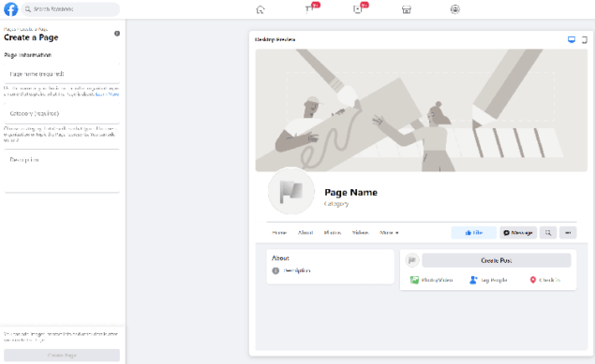Click the small page avatar beside Create Post
This screenshot has width=595, height=364.
click(x=412, y=260)
